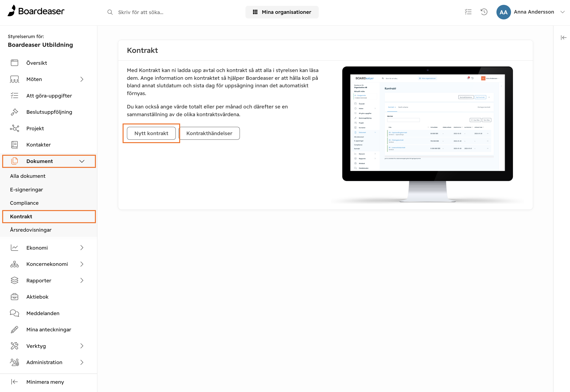Open Kontrakthändelser
Image resolution: width=570 pixels, height=392 pixels.
click(x=209, y=133)
